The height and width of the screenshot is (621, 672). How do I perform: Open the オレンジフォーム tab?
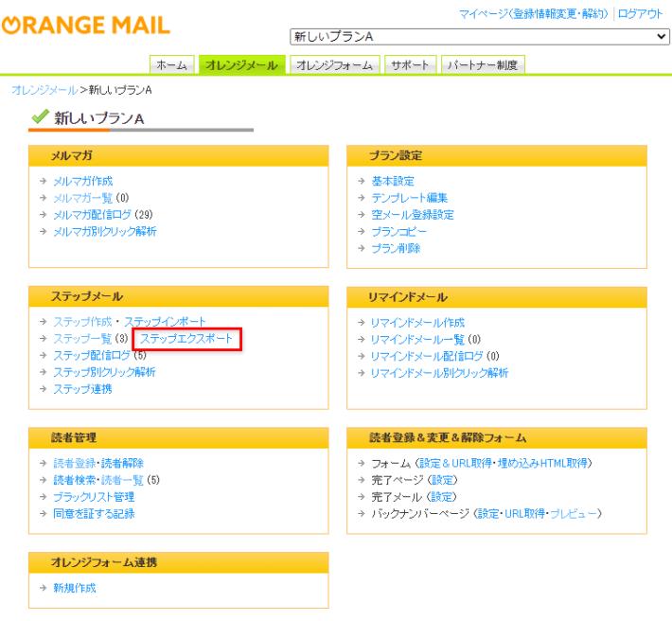point(335,65)
